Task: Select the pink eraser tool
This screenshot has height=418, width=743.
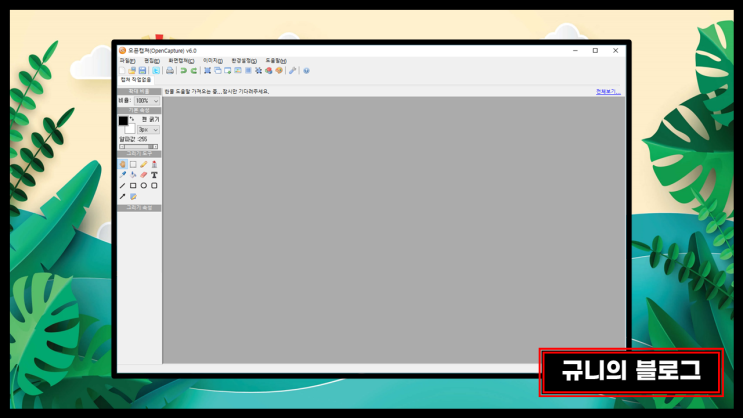Action: tap(144, 175)
